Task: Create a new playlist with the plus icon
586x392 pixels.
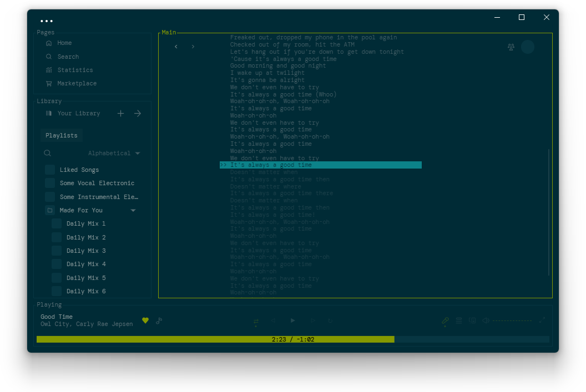Action: coord(120,114)
